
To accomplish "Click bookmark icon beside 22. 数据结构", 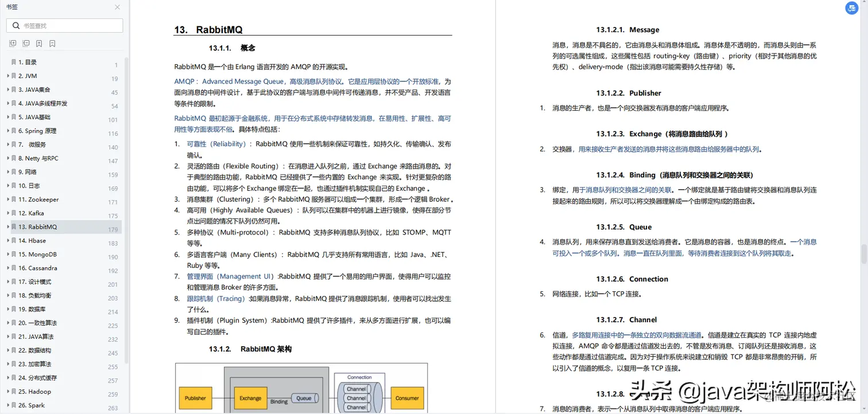I will (x=14, y=350).
